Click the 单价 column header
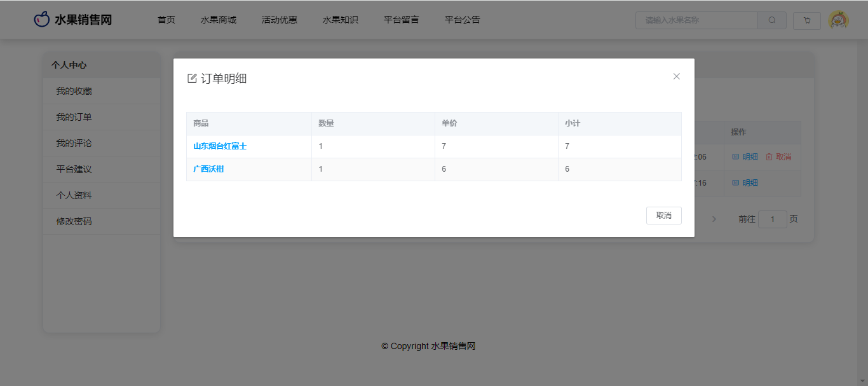The height and width of the screenshot is (386, 868). [x=496, y=123]
